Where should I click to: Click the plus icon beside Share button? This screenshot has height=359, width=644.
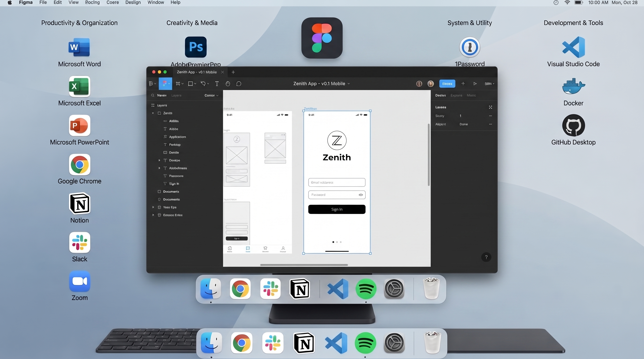(463, 84)
